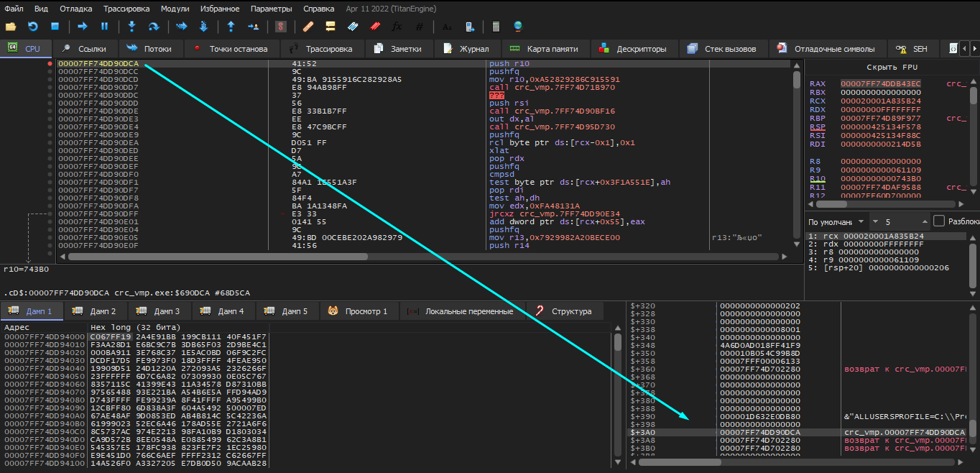This screenshot has width=980, height=473.
Task: Open the Справка menu
Action: tap(318, 9)
